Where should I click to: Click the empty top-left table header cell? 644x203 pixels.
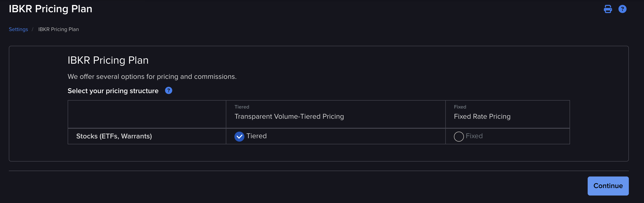[147, 114]
